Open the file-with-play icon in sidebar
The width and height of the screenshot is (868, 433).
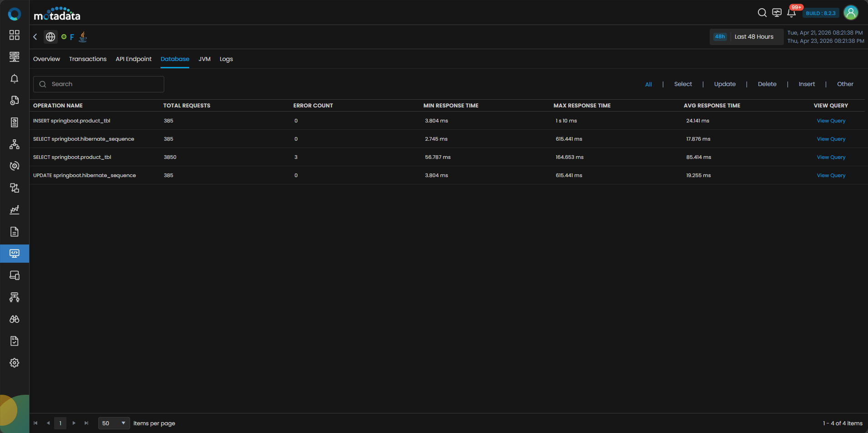15,101
